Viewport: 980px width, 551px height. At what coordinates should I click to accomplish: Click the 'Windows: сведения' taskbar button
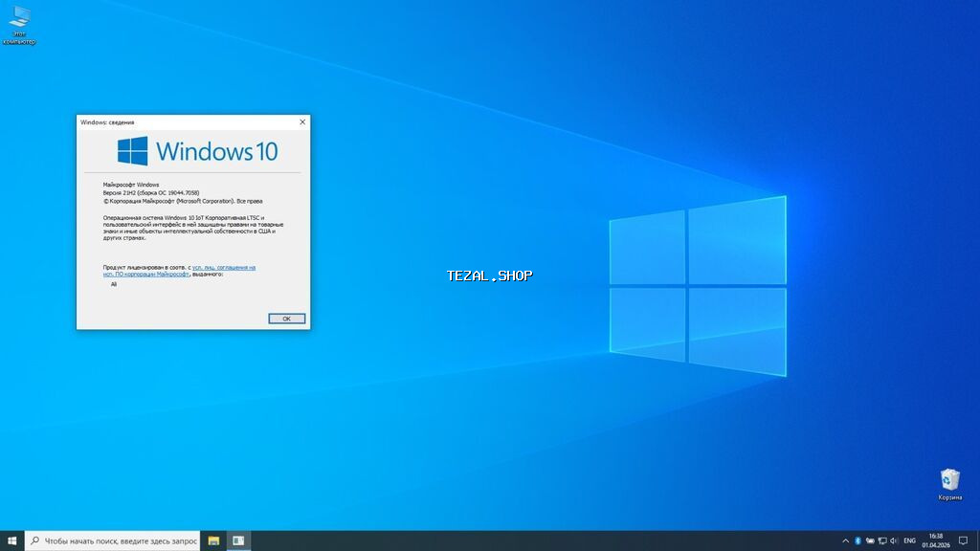238,540
